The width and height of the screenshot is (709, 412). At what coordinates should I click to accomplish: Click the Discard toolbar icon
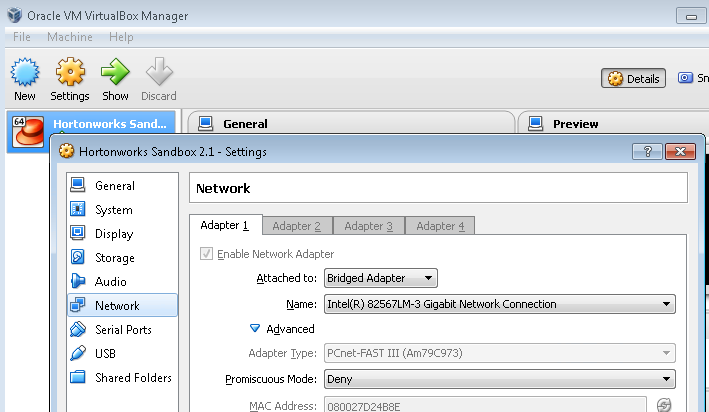coord(159,71)
